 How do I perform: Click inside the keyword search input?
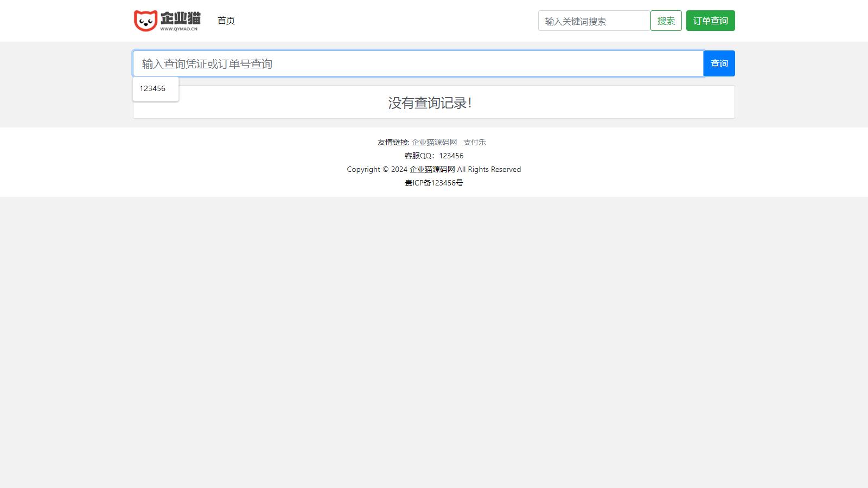(593, 21)
